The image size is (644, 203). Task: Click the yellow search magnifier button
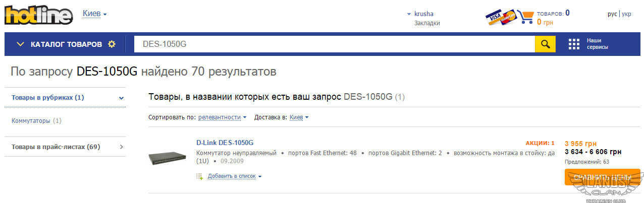coord(545,44)
